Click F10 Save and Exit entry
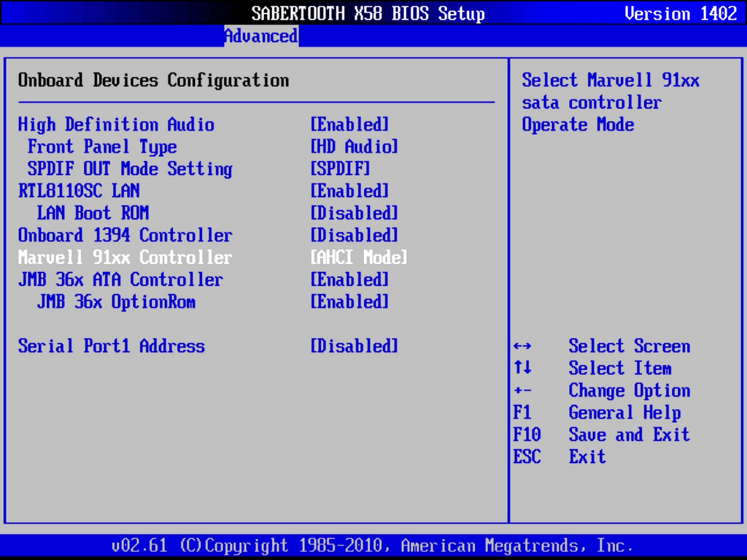This screenshot has height=560, width=747. coord(602,435)
